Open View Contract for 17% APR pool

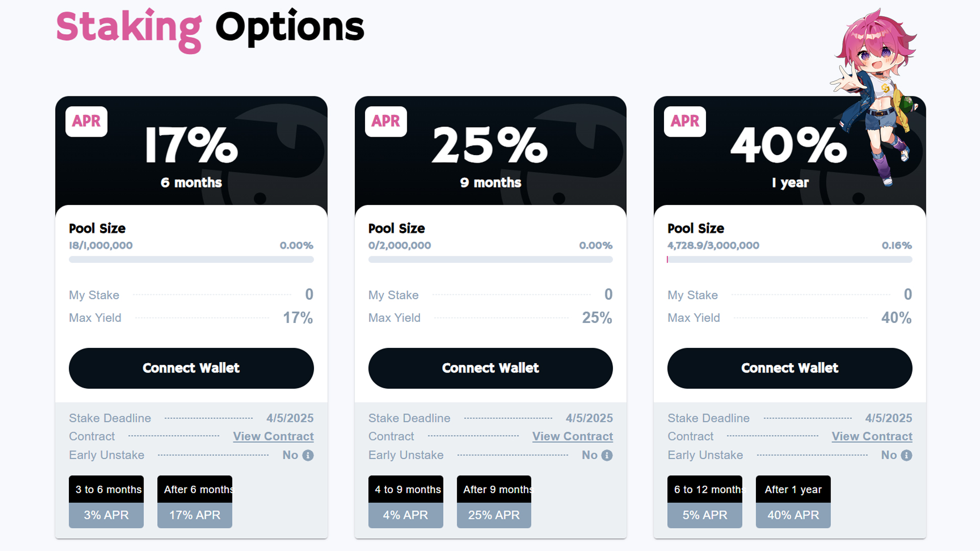tap(274, 437)
